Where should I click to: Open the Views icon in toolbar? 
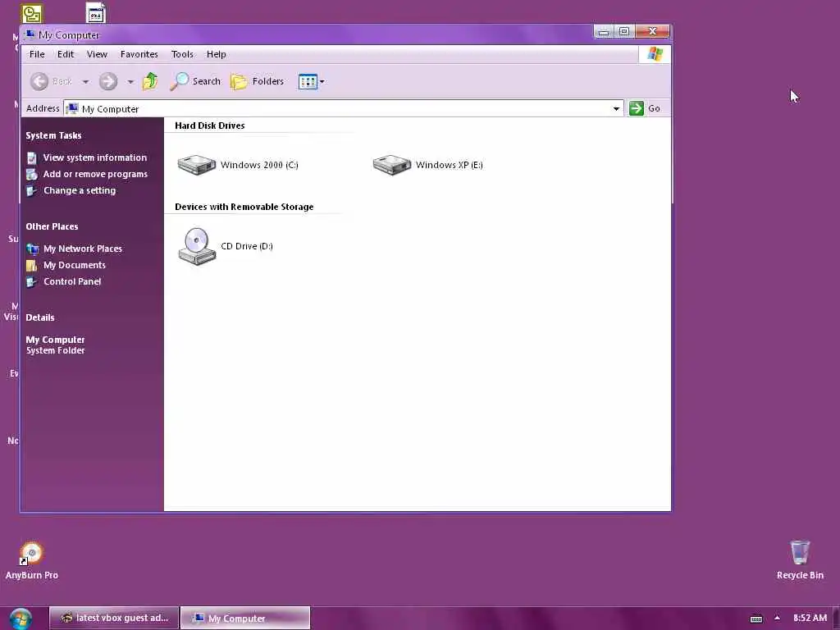click(x=308, y=81)
